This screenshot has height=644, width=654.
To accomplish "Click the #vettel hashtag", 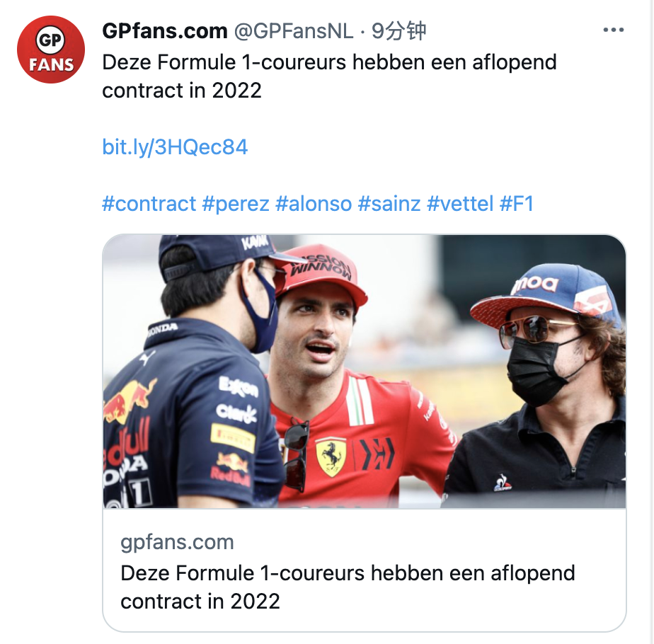I will coord(460,204).
